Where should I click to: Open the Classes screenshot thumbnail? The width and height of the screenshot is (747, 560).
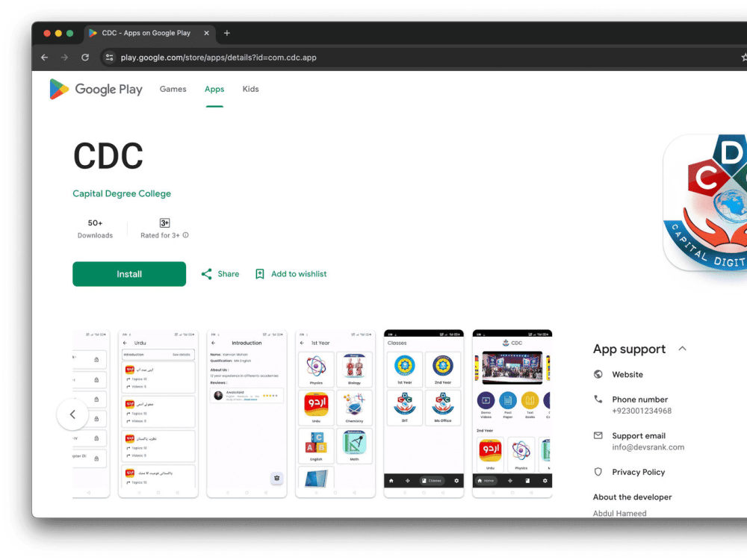point(424,414)
